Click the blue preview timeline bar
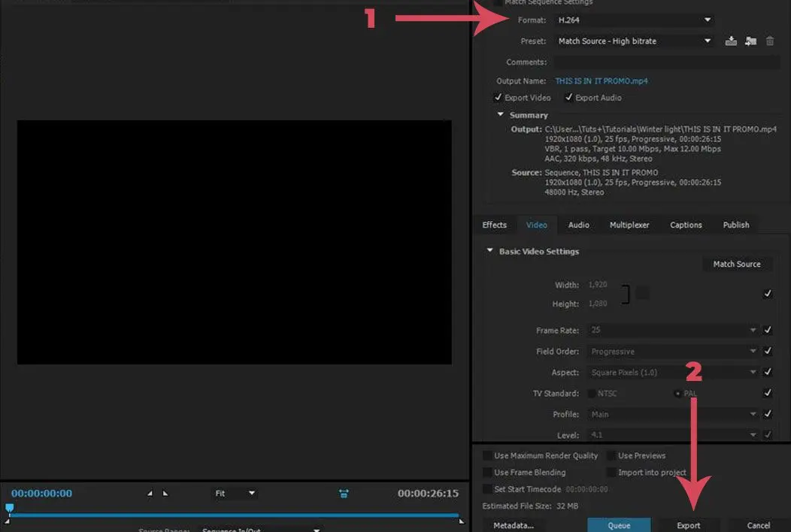This screenshot has width=791, height=532. pos(234,515)
